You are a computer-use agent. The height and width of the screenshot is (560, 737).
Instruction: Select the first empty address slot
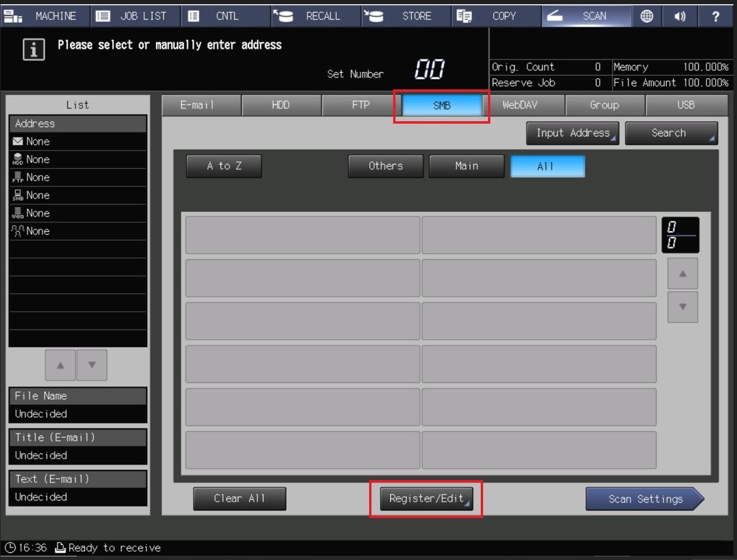302,235
